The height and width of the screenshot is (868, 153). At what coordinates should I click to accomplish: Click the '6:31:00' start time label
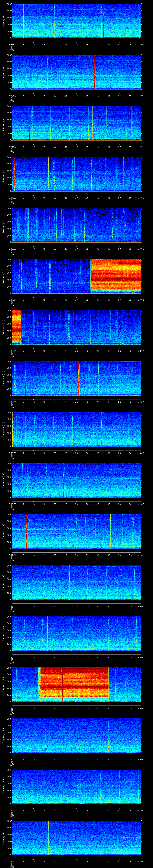[x=12, y=44]
